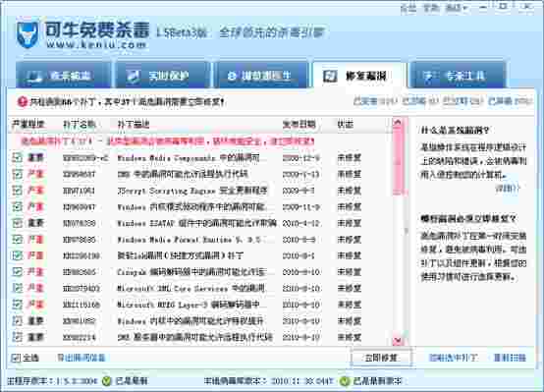This screenshot has width=544, height=392.
Task: Click 未修复 status in the Cinepak row
Action: click(350, 272)
